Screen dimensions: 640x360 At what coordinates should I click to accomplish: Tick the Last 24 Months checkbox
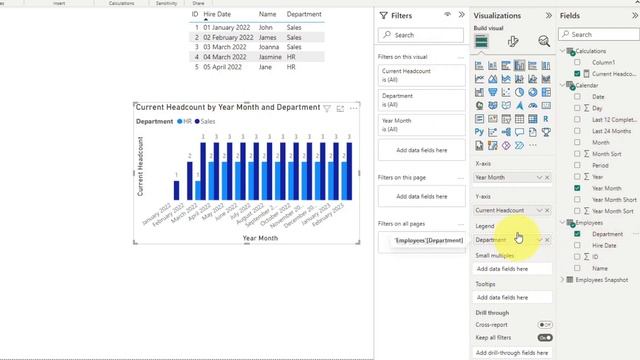coord(577,131)
